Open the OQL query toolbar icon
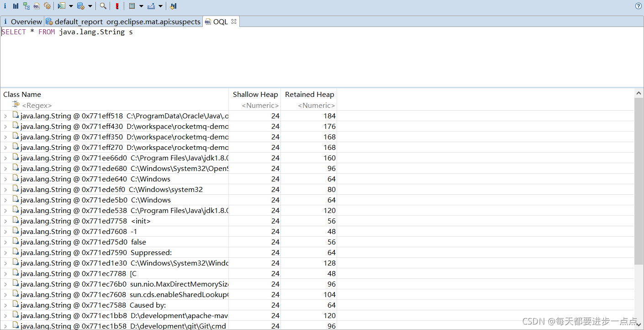 point(37,6)
